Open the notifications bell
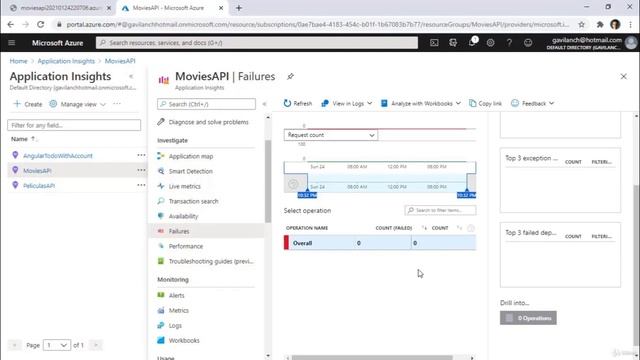The image size is (640, 360). tap(472, 42)
